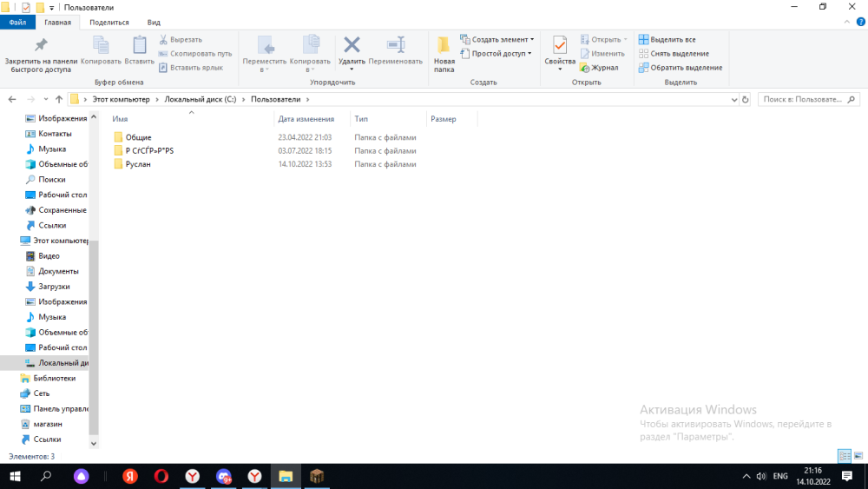Open the recent locations dropdown arrow
This screenshot has height=489, width=868.
[x=46, y=100]
